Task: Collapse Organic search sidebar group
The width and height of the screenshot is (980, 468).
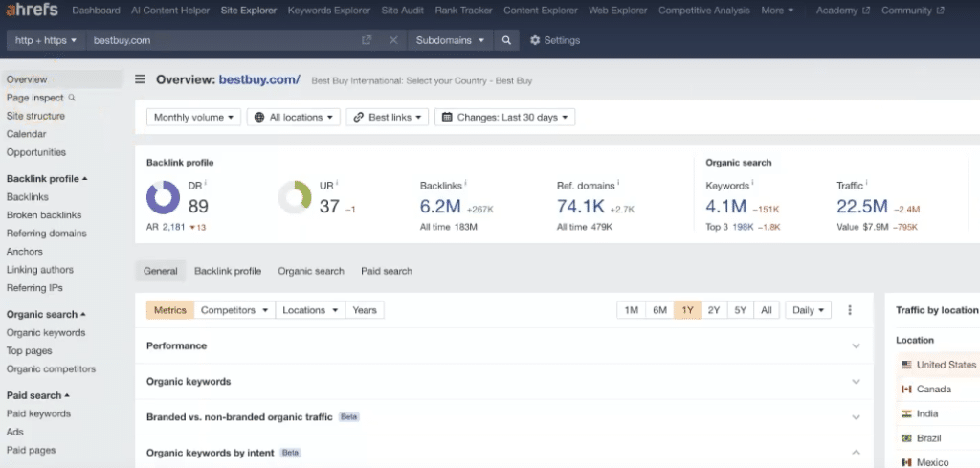Action: [x=46, y=314]
